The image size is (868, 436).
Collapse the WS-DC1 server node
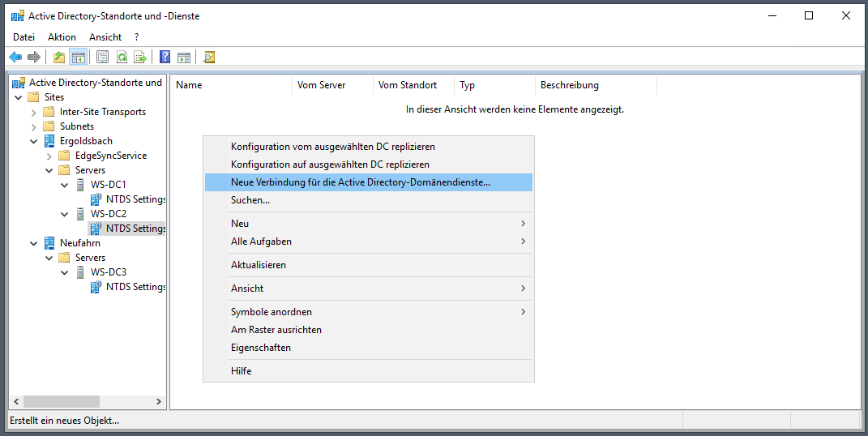65,185
